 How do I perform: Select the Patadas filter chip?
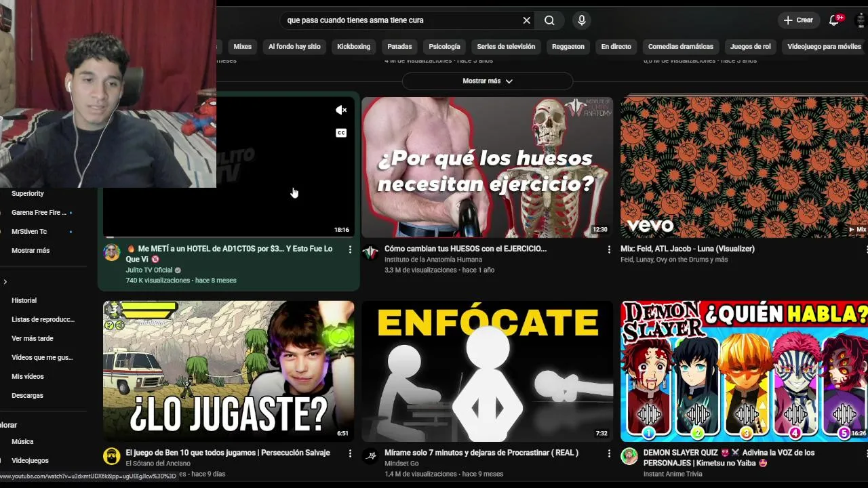tap(399, 47)
